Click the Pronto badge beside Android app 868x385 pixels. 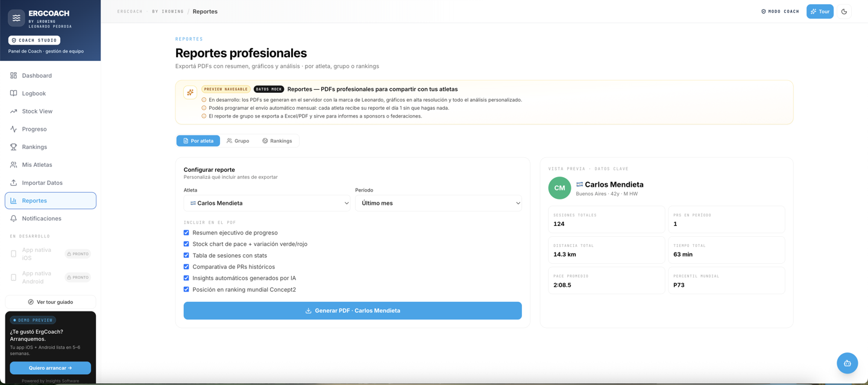(x=78, y=278)
